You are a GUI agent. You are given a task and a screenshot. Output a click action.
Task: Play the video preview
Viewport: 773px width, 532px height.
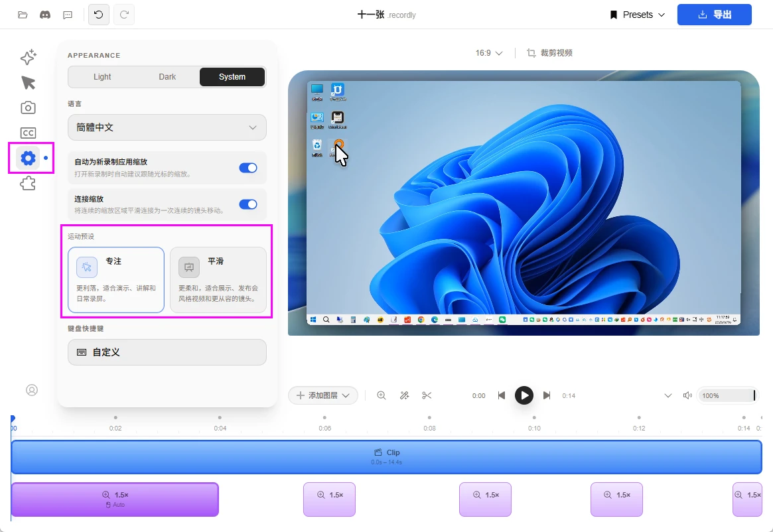pyautogui.click(x=524, y=395)
